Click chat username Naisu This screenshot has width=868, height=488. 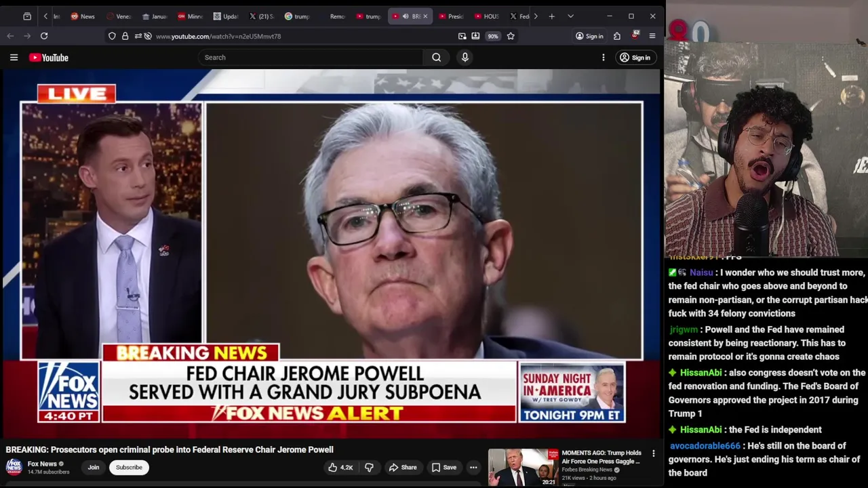tap(701, 272)
